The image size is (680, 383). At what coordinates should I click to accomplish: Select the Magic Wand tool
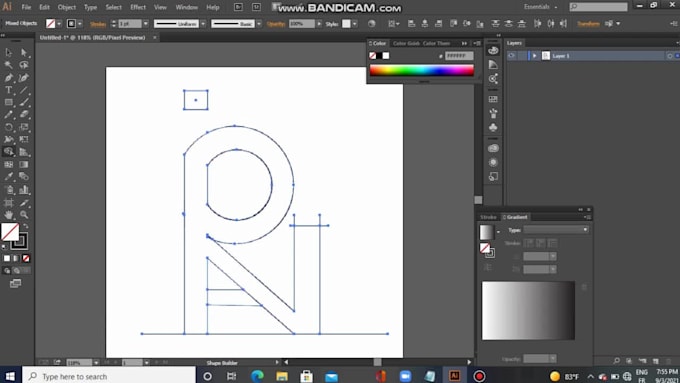[8, 65]
